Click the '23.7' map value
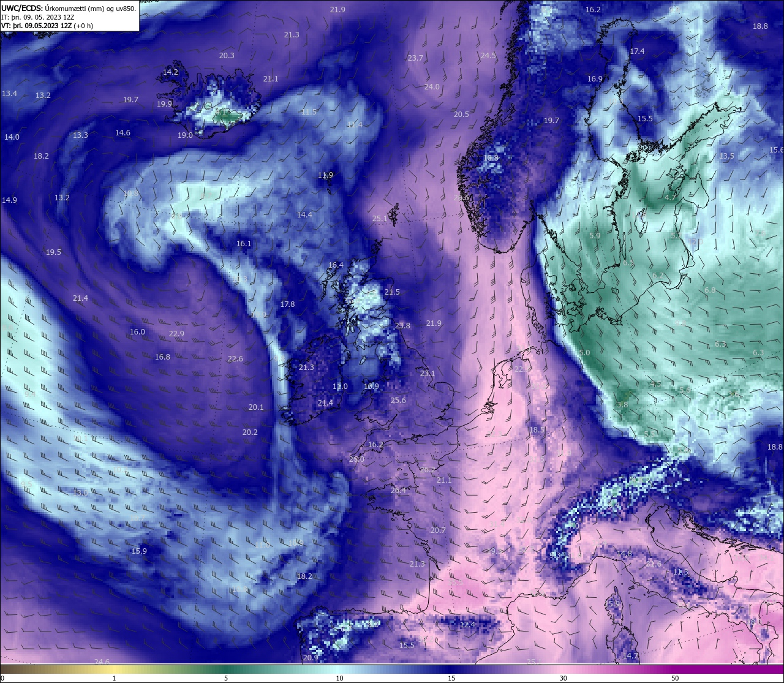 point(415,58)
